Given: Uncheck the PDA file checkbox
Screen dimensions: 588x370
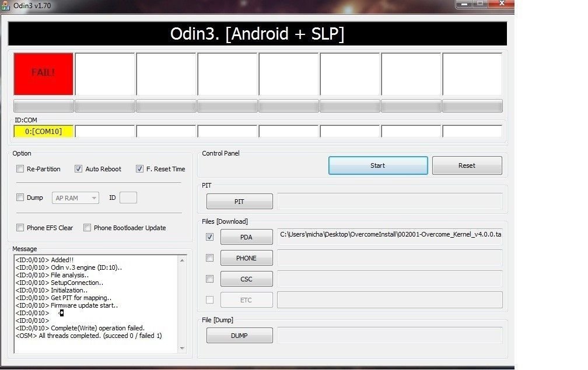Looking at the screenshot, I should coord(209,237).
